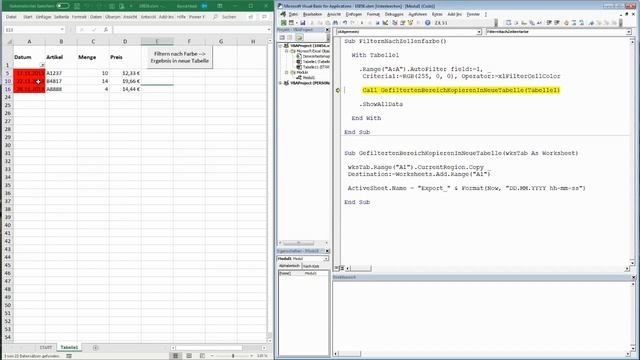
Task: Open the Datei tab in Excel
Action: point(11,17)
